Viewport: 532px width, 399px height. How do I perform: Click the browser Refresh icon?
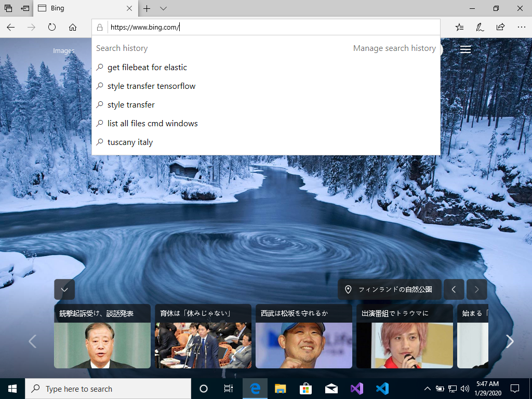pyautogui.click(x=52, y=27)
